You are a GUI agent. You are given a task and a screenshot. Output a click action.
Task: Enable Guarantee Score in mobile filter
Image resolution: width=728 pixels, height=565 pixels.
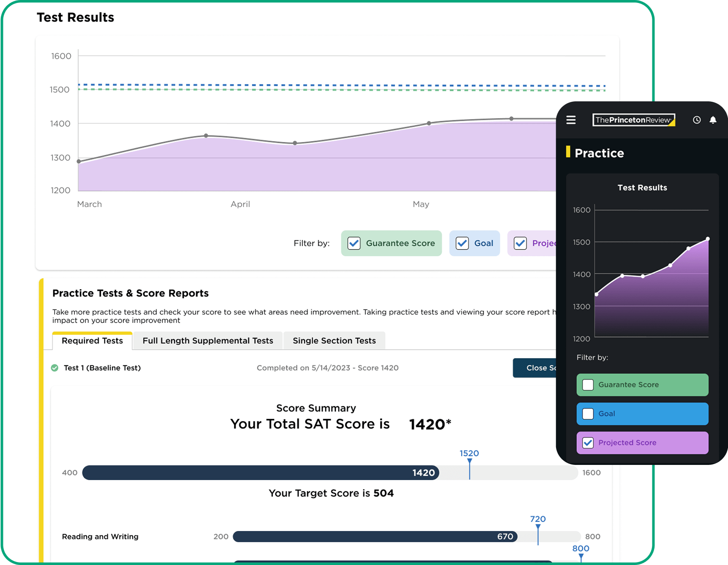(588, 385)
